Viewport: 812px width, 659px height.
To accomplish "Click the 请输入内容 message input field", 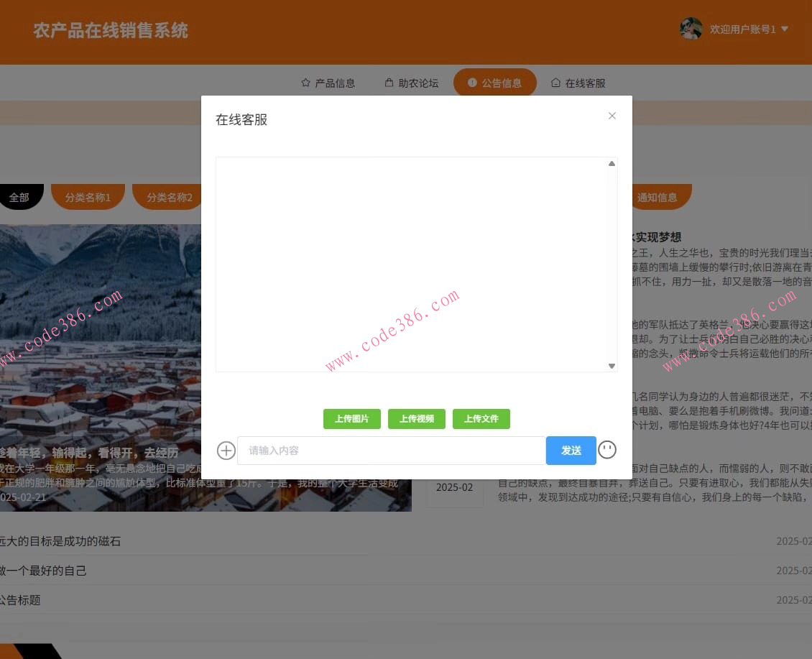I will 391,450.
